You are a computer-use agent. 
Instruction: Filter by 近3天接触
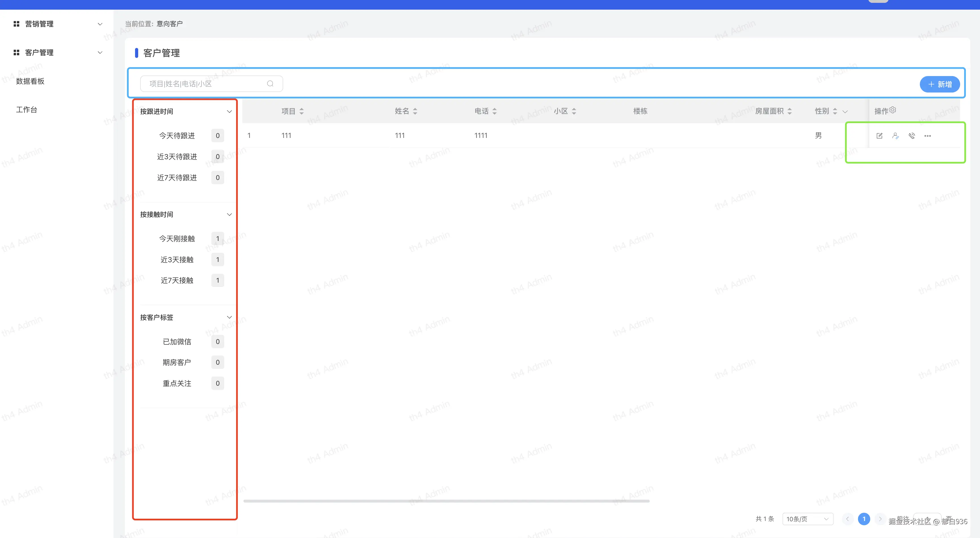pos(177,259)
